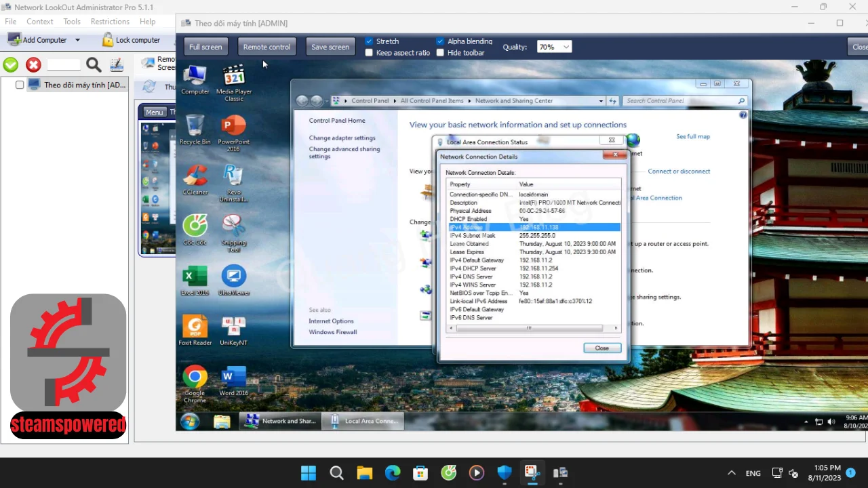Click Internet Options link
868x488 pixels.
(331, 321)
